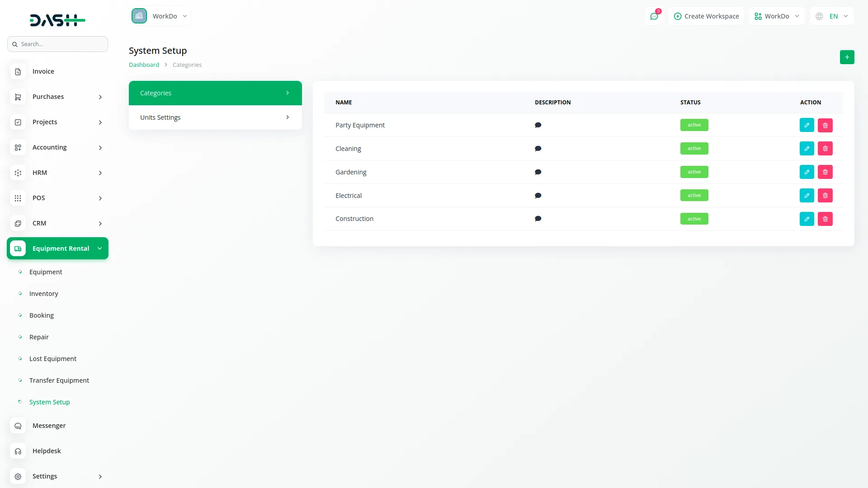Edit the Party Equipment category
This screenshot has width=868, height=488.
click(x=807, y=125)
